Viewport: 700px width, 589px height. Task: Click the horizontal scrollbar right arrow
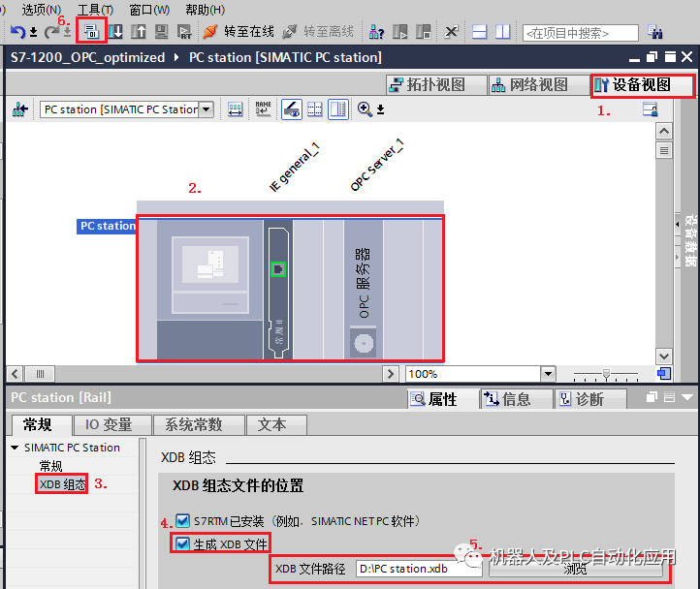(x=391, y=374)
